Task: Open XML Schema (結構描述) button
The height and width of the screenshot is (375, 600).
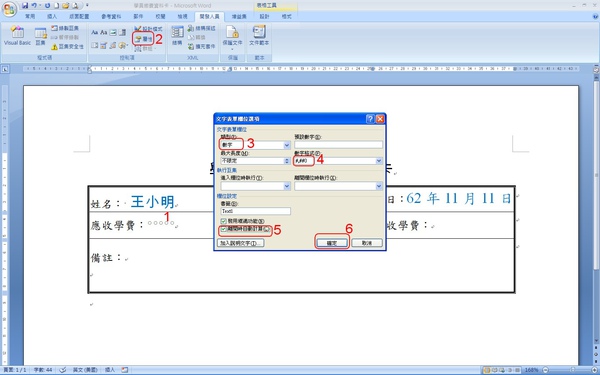Action: [x=202, y=28]
